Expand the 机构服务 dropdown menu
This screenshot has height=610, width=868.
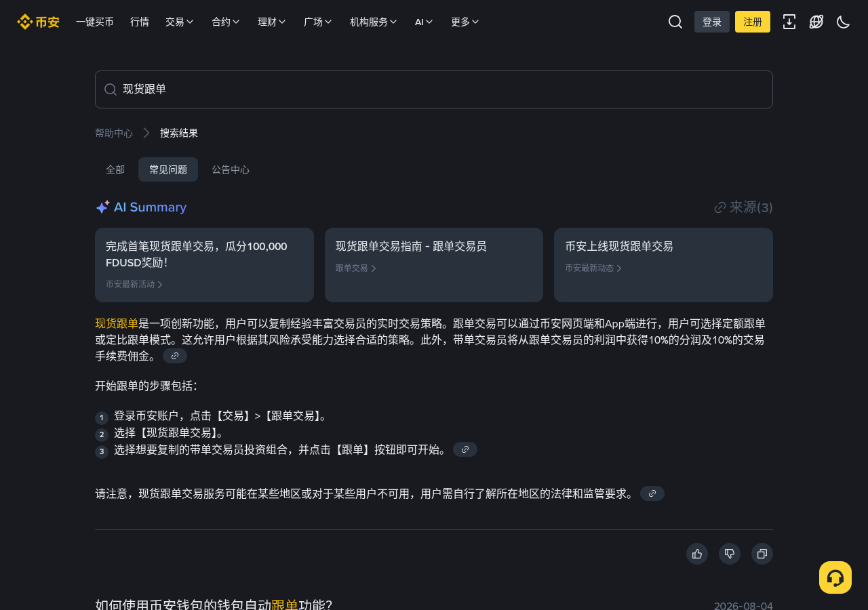(374, 22)
